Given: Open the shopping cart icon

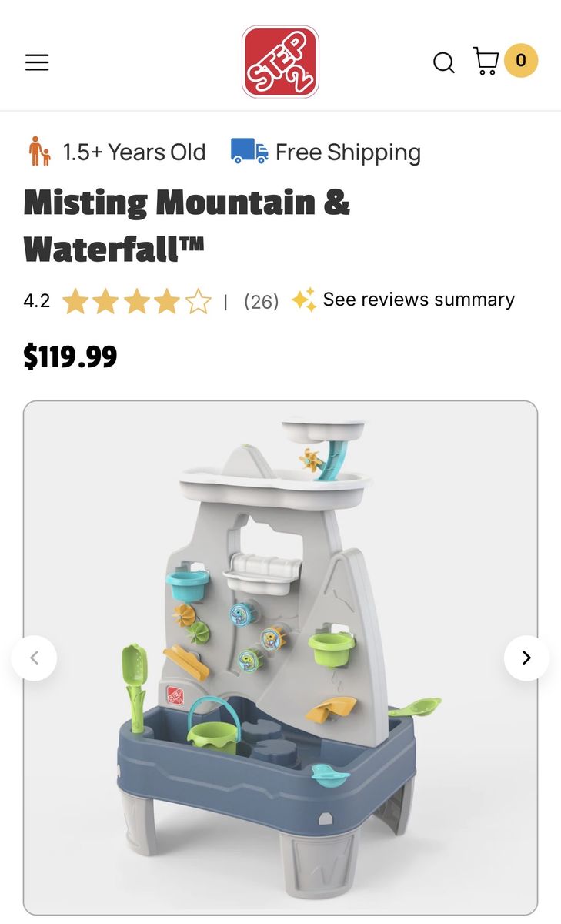Looking at the screenshot, I should (x=486, y=61).
